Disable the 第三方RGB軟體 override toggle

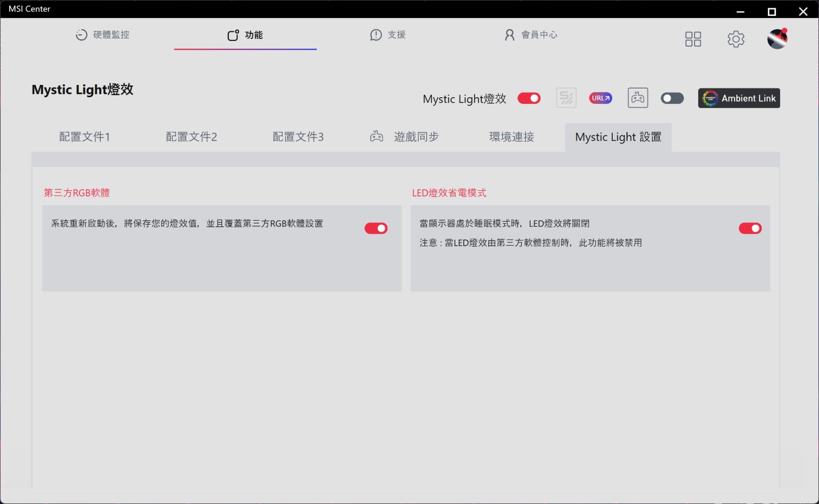pyautogui.click(x=376, y=228)
